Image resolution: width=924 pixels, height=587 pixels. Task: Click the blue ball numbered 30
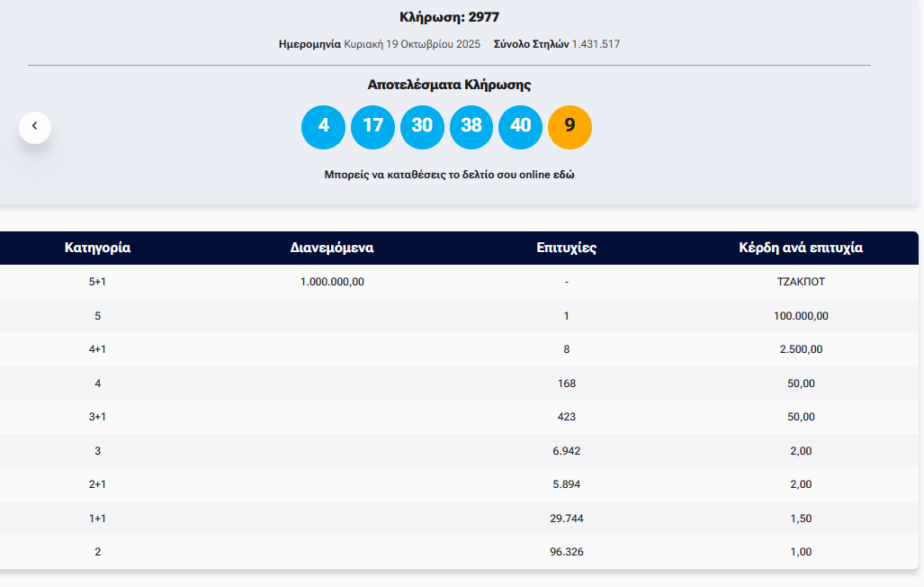pos(422,127)
